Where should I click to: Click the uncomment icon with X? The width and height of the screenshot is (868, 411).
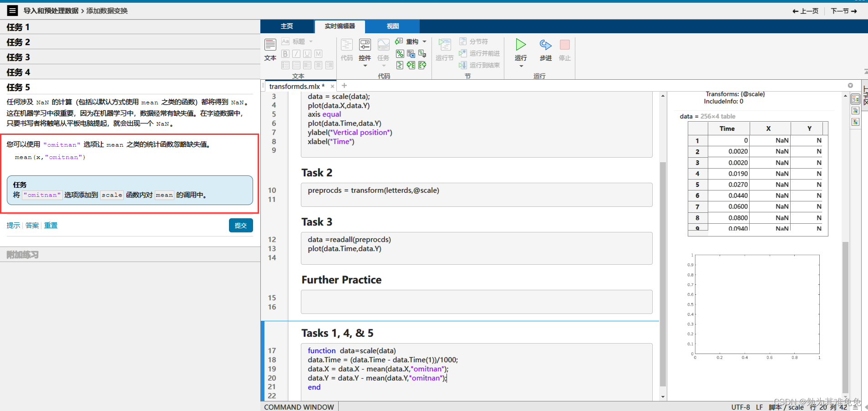pyautogui.click(x=411, y=54)
